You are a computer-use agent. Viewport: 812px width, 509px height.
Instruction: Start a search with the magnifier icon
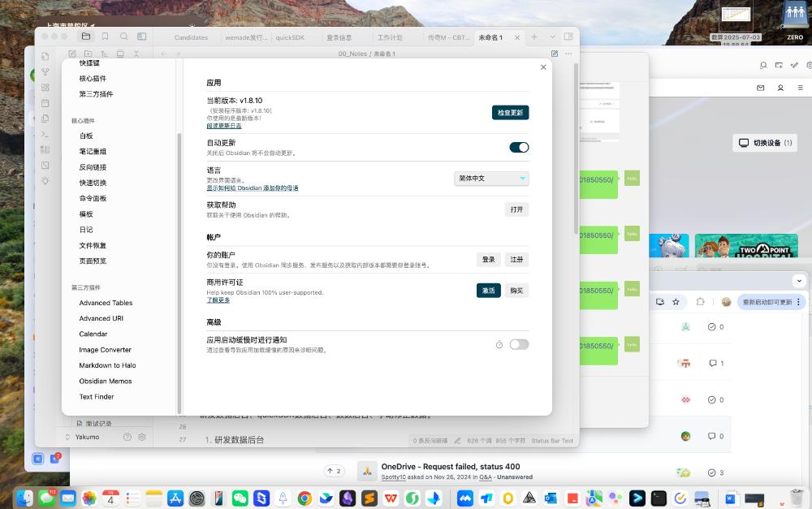point(123,37)
